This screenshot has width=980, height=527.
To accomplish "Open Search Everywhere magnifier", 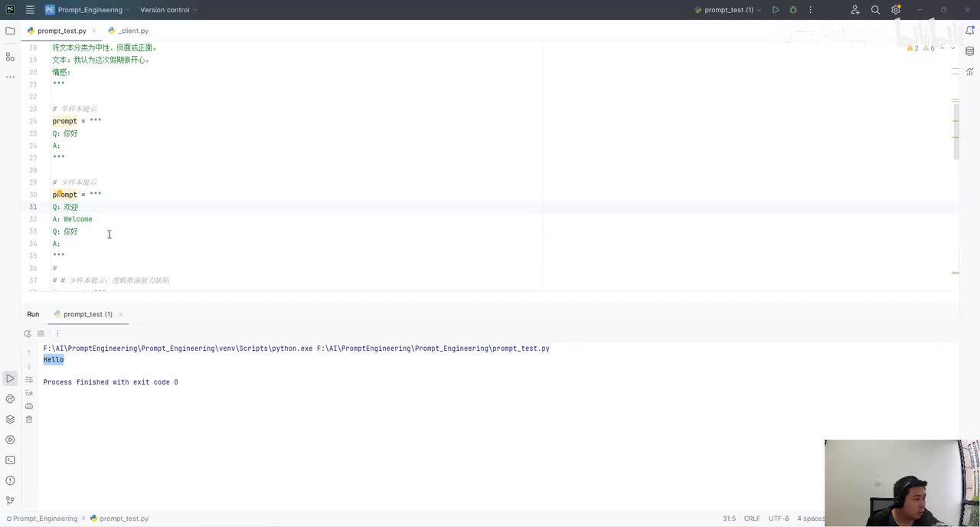I will [875, 10].
